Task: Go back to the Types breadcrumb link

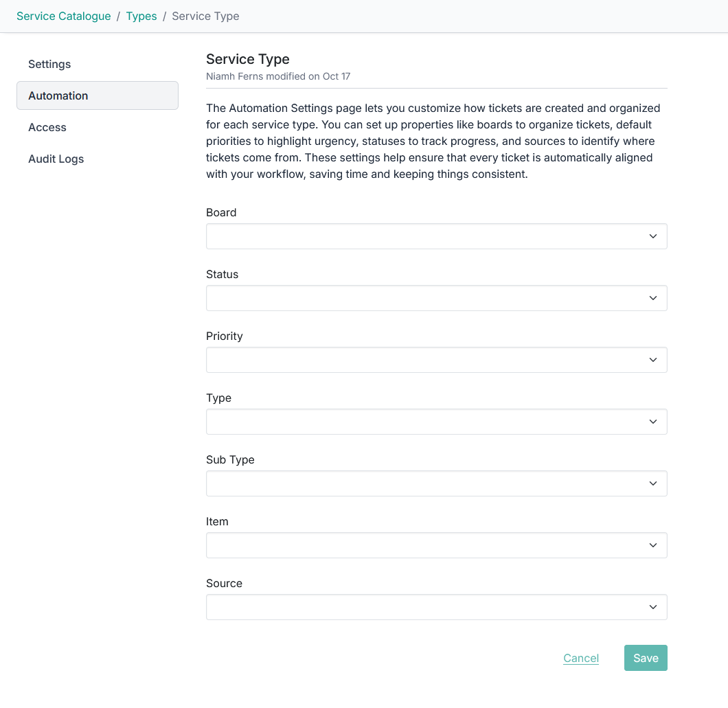Action: click(x=141, y=16)
